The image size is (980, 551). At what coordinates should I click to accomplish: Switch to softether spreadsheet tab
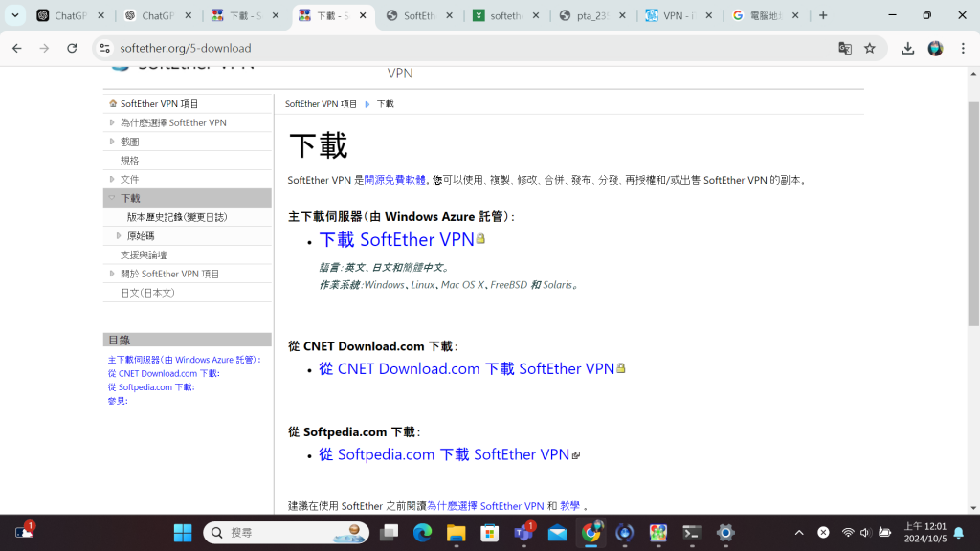(505, 15)
